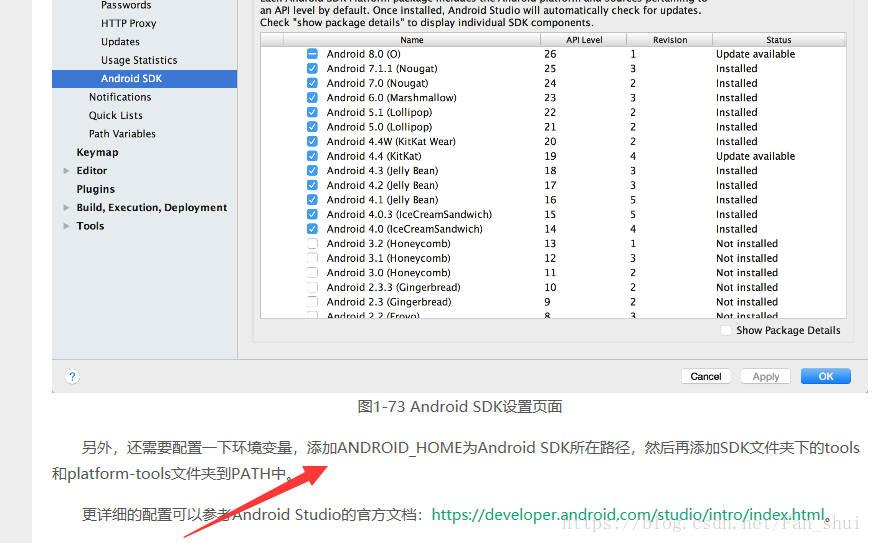The image size is (873, 543).
Task: Select Android 4.1 (Jelly Bean) row name
Action: [x=382, y=200]
